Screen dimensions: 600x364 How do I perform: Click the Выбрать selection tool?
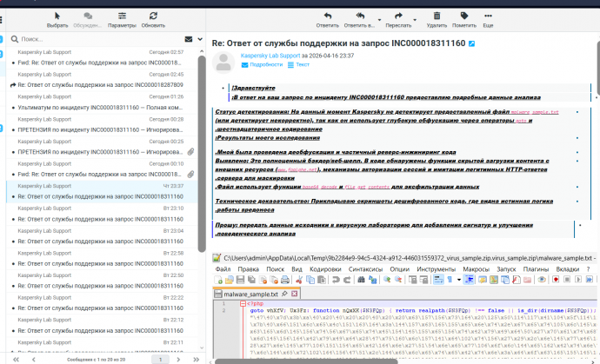(57, 15)
